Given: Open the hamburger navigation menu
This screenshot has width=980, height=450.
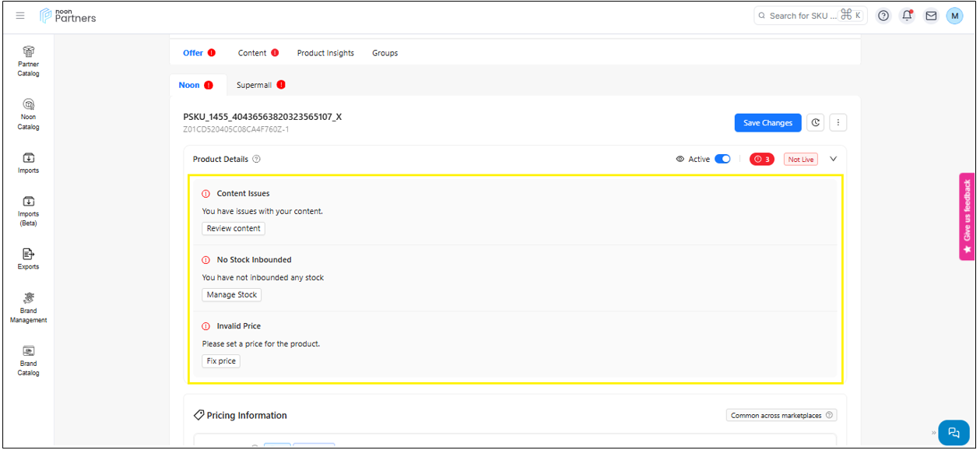Looking at the screenshot, I should pyautogui.click(x=20, y=16).
